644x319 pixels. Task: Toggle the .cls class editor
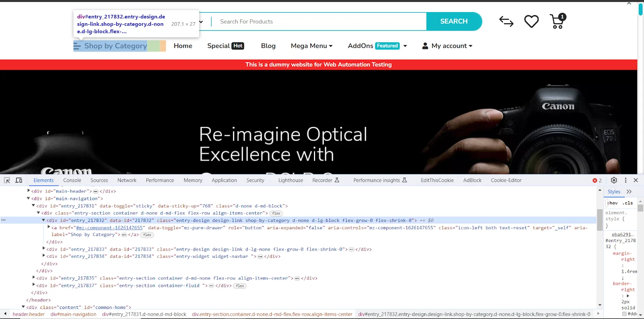point(628,203)
